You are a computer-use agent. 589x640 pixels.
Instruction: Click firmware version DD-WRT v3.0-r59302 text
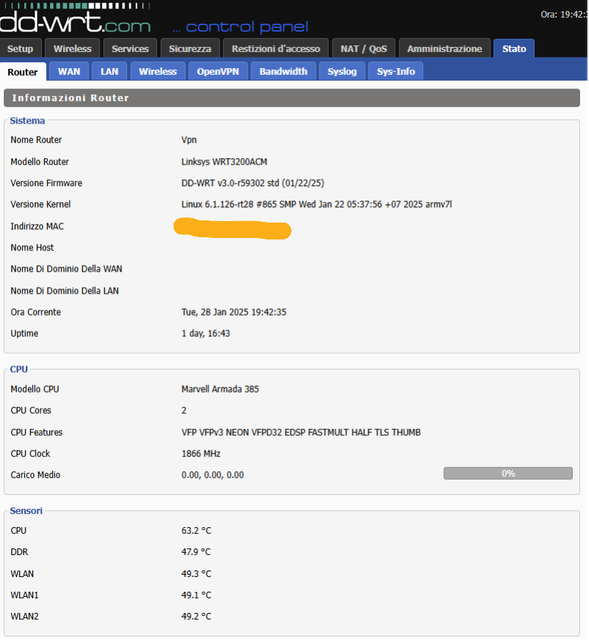(x=253, y=183)
